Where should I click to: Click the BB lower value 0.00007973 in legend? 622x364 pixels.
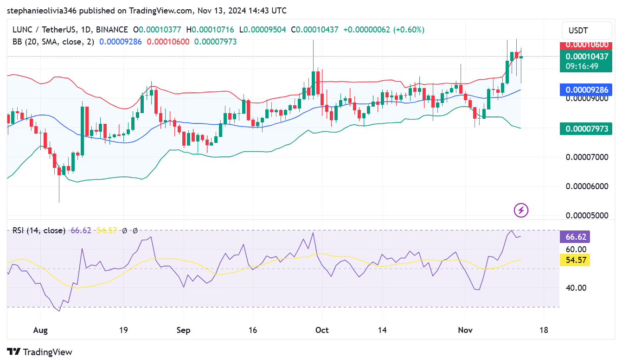point(215,42)
